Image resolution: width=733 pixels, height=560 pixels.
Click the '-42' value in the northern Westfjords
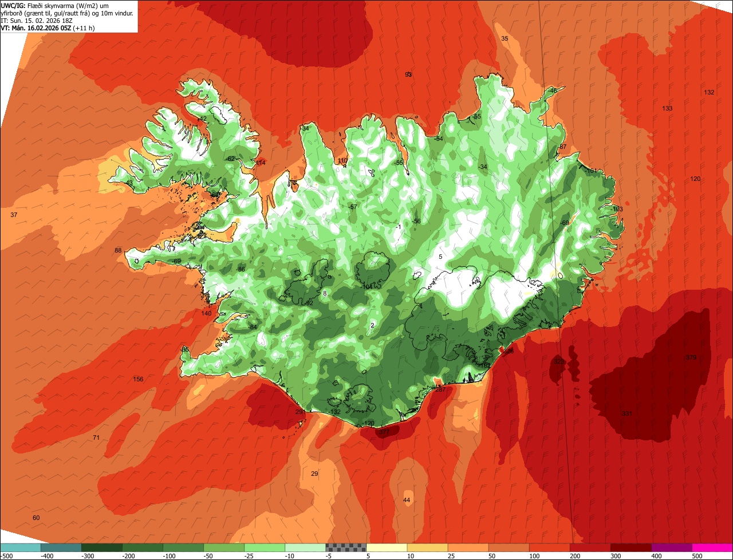click(x=202, y=119)
